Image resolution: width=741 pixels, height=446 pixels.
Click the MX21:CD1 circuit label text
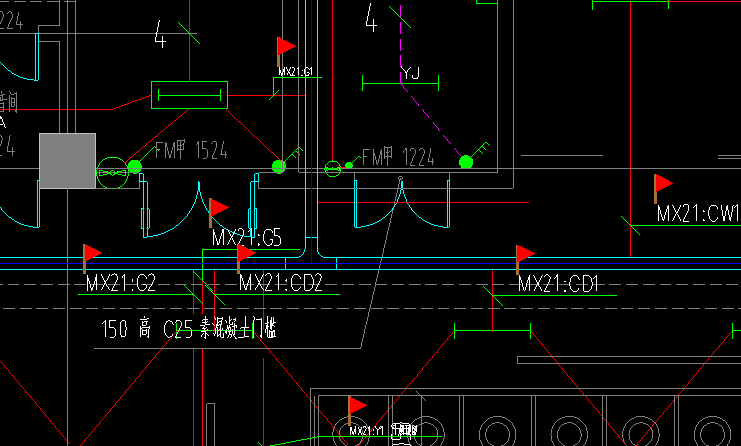[558, 284]
